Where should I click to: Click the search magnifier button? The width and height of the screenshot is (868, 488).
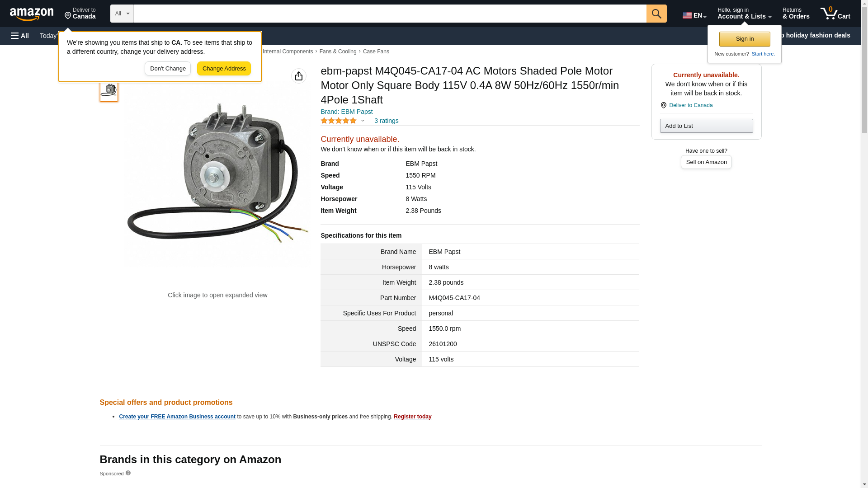(656, 14)
